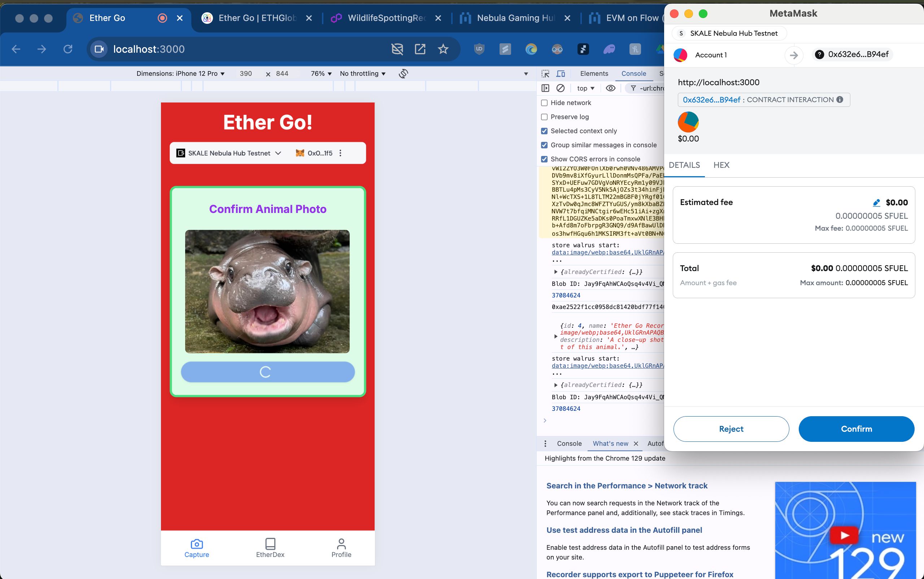Open the top context dropdown

[x=585, y=88]
